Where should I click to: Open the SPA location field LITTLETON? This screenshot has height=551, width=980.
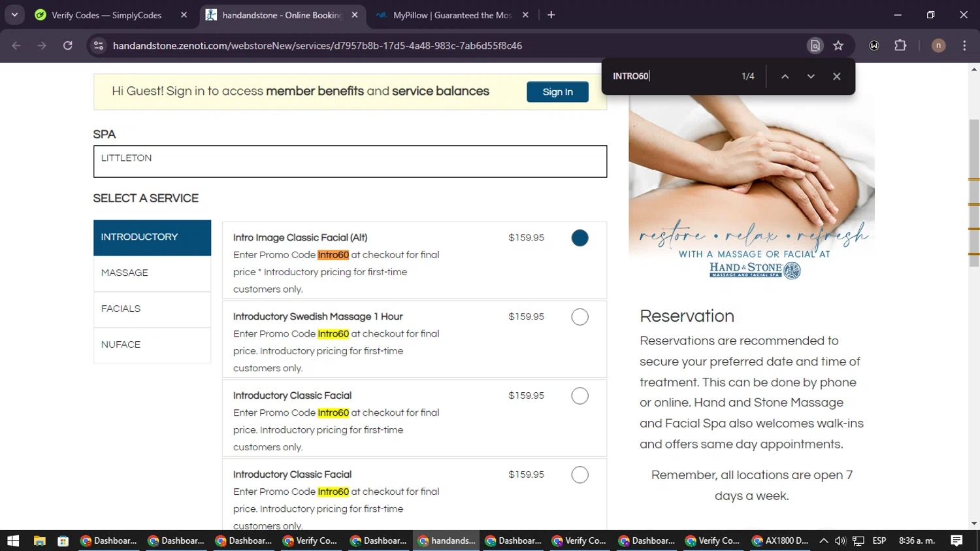point(350,161)
